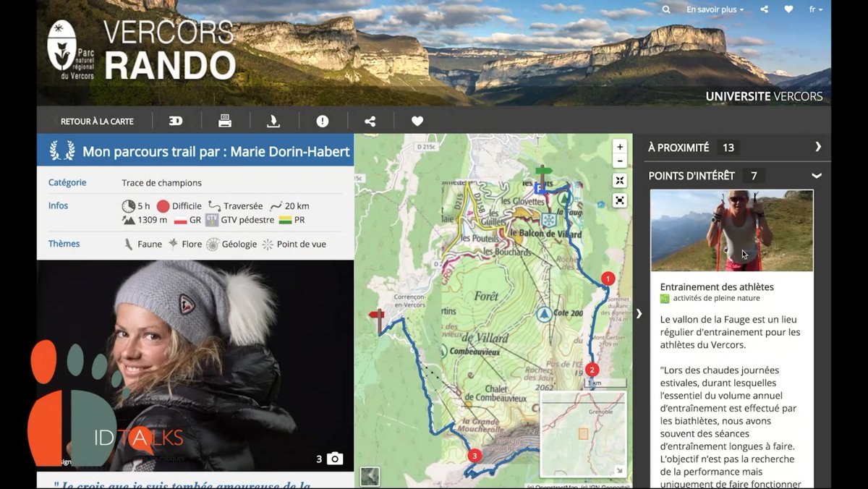
Task: Switch map background layer thumbnail
Action: (x=370, y=476)
